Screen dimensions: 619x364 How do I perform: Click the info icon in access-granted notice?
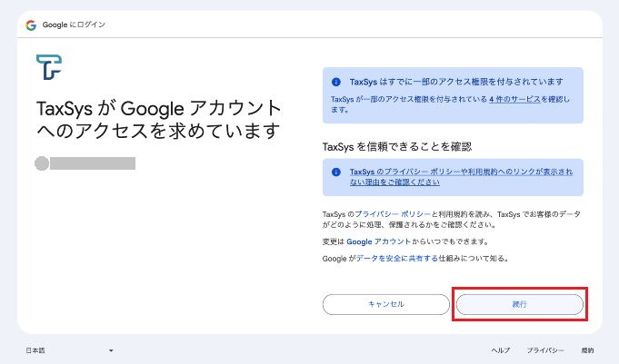pyautogui.click(x=336, y=82)
